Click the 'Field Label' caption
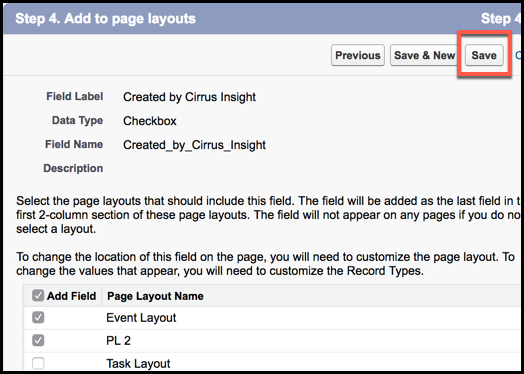Image resolution: width=524 pixels, height=374 pixels. click(75, 96)
